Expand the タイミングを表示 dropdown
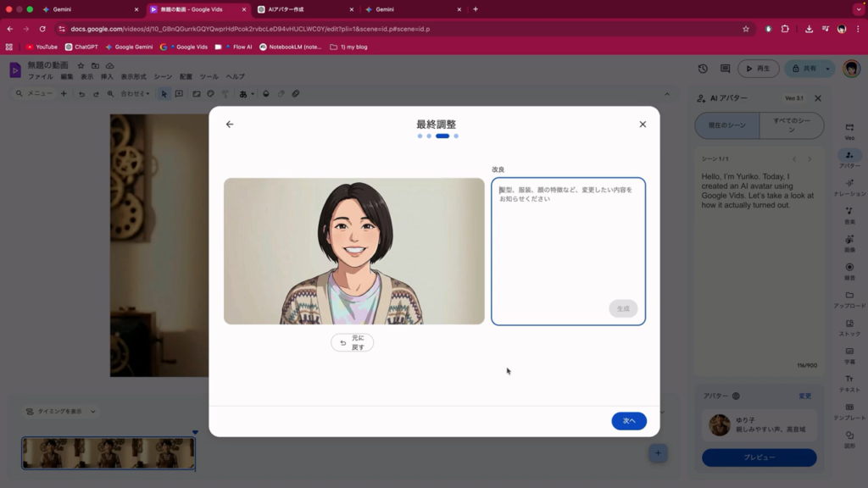 (61, 412)
